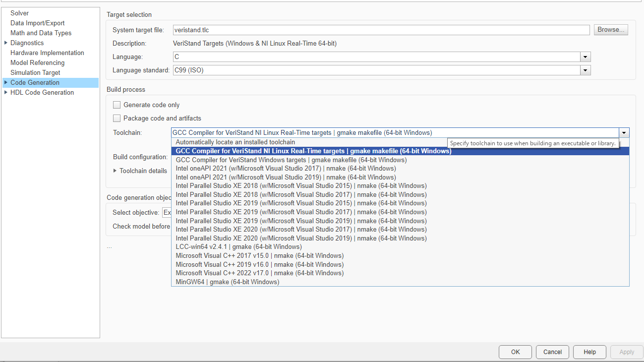The image size is (644, 362).
Task: Expand the Diagnostics tree node
Action: pyautogui.click(x=5, y=43)
